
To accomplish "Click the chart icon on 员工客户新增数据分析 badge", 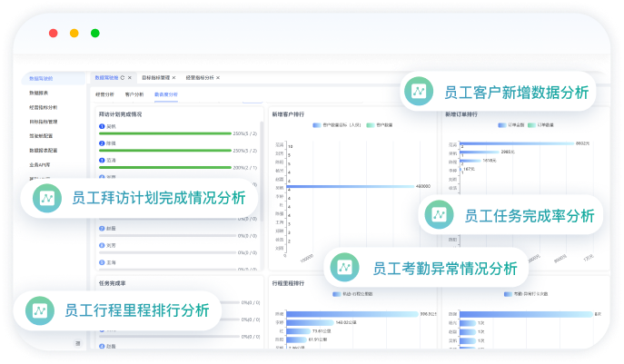I will coord(419,92).
